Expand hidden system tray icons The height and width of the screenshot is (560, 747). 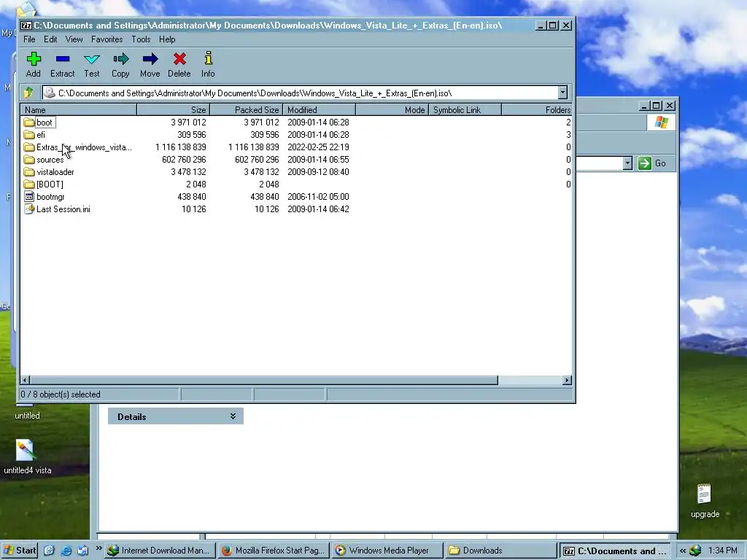683,551
